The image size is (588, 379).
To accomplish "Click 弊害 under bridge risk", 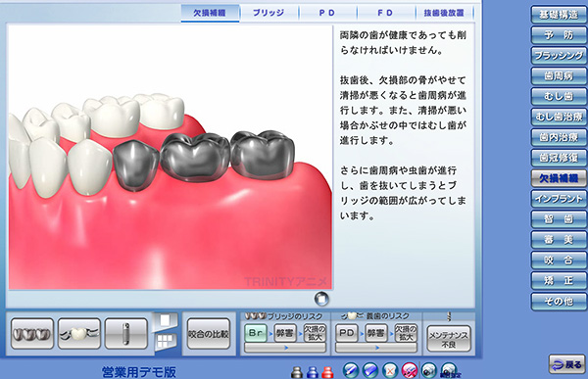I will 285,333.
